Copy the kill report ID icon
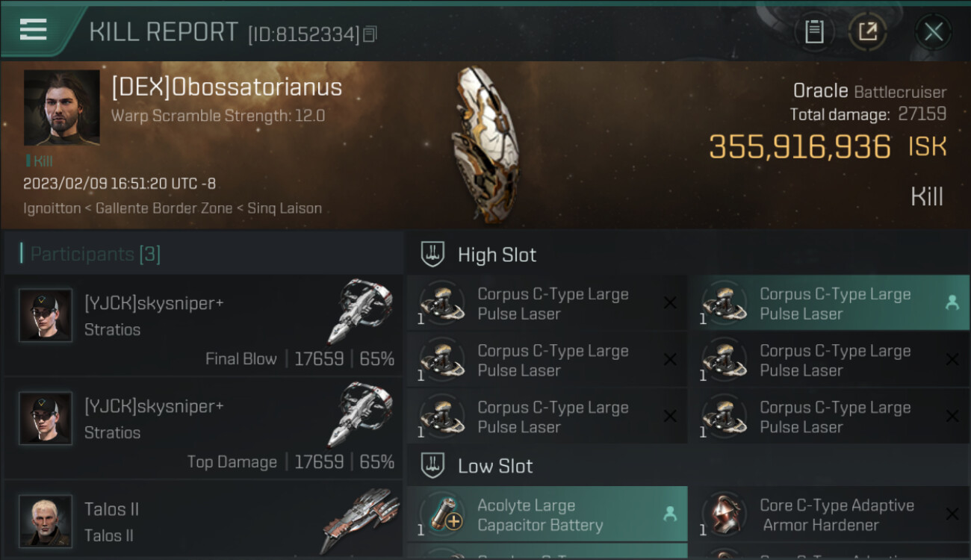The height and width of the screenshot is (560, 971). (370, 34)
